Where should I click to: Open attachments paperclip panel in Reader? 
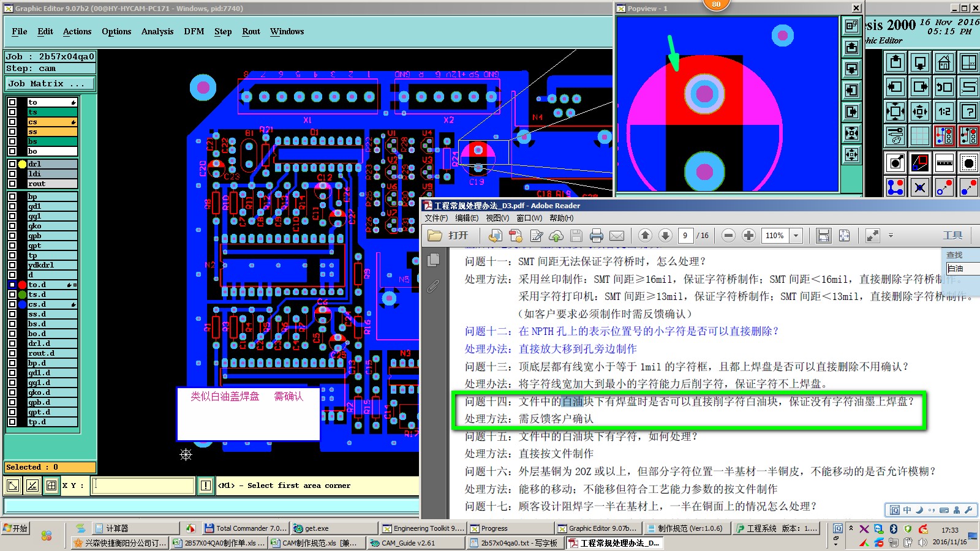tap(433, 286)
